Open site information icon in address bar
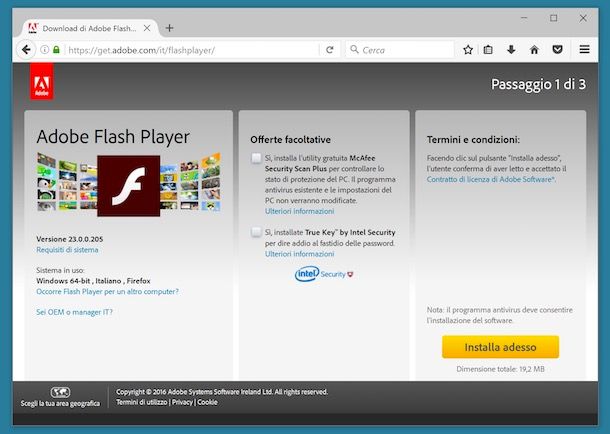 pyautogui.click(x=45, y=50)
